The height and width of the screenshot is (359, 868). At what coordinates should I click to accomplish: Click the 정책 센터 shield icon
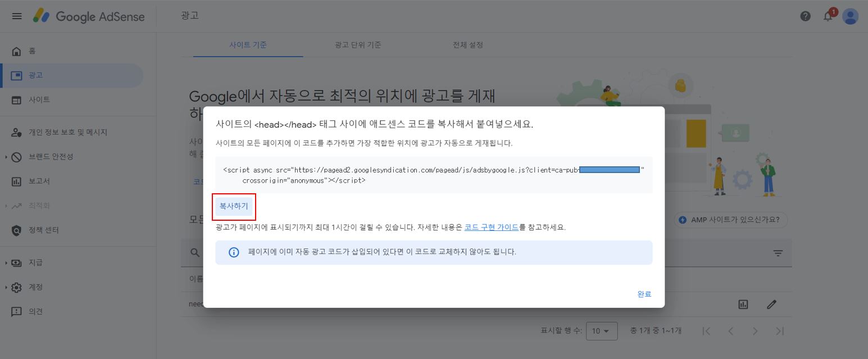(16, 230)
